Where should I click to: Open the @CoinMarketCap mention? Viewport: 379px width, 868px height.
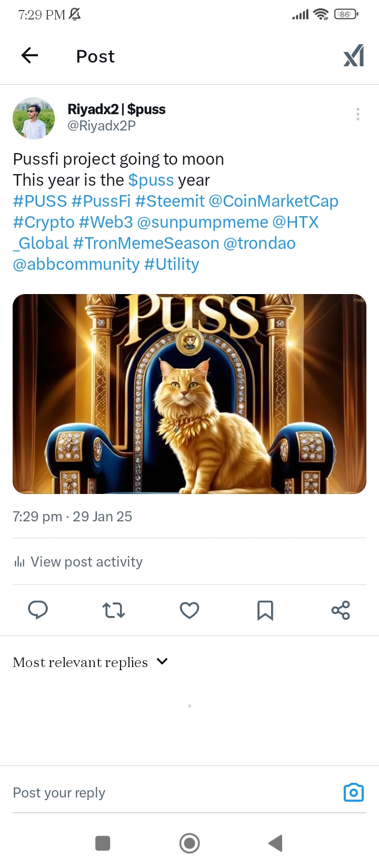[x=274, y=201]
